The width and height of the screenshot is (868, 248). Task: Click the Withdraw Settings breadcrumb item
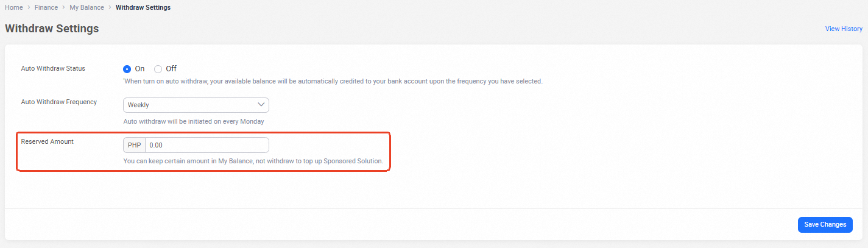[143, 7]
